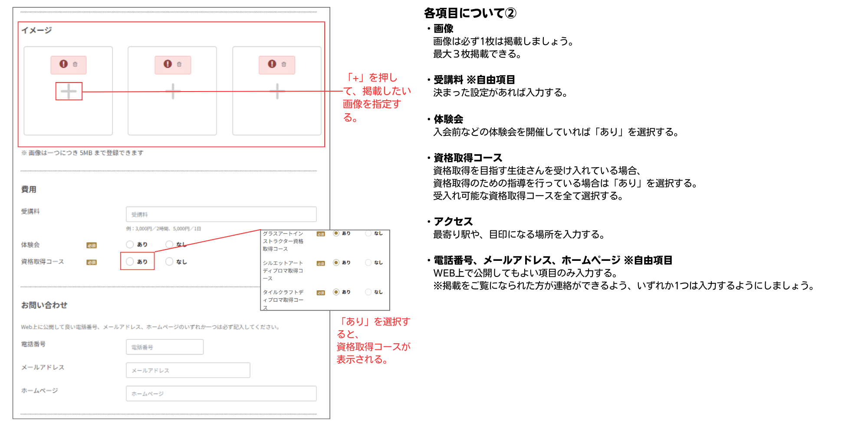This screenshot has width=868, height=434.
Task: Click the trash icon in the first image slot
Action: pyautogui.click(x=75, y=64)
